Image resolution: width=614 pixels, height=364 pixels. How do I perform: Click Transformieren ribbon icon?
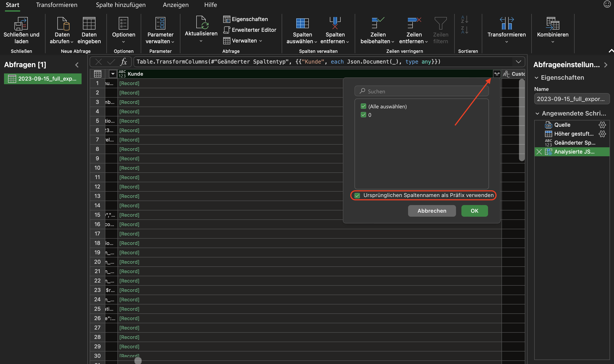click(x=506, y=23)
